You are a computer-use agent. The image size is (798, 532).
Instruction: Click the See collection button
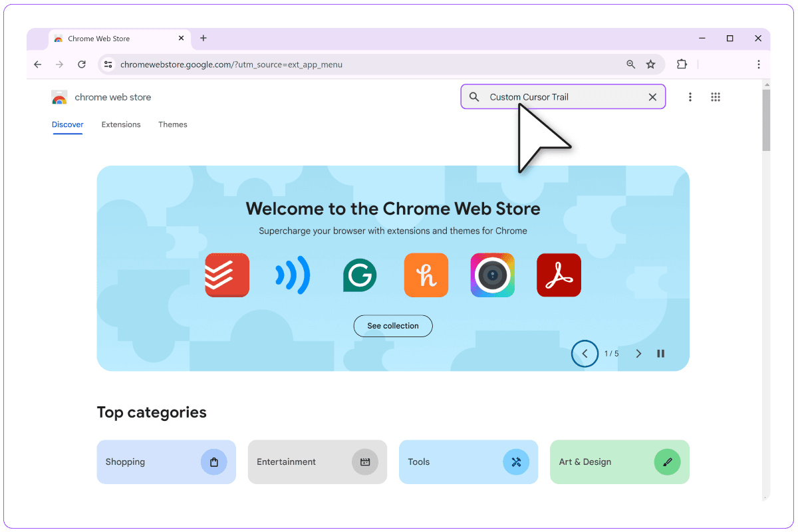tap(393, 326)
